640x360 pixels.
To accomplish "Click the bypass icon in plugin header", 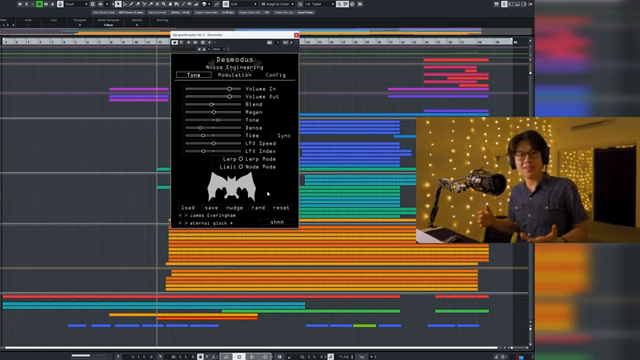I will 181,42.
